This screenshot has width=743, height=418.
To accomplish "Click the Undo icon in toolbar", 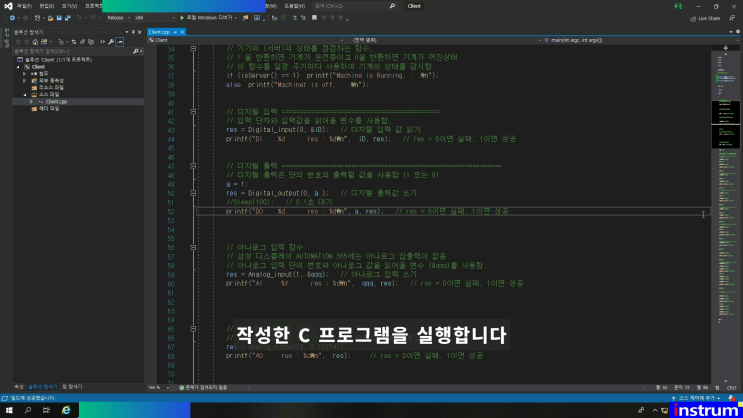I will pyautogui.click(x=79, y=18).
